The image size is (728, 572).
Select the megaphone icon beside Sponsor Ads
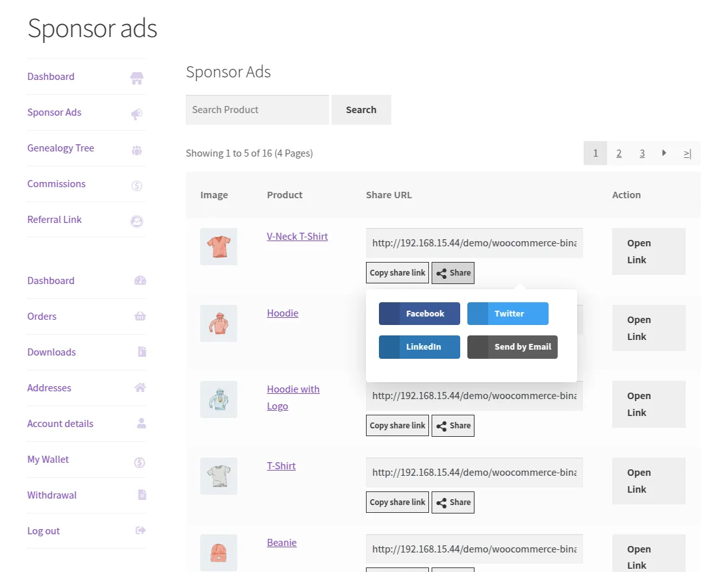[136, 113]
